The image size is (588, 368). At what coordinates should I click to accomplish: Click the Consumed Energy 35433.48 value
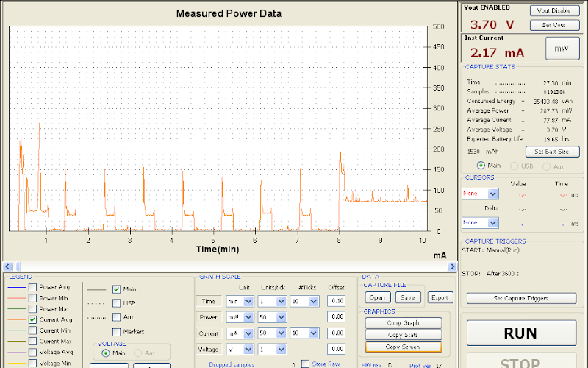pyautogui.click(x=546, y=102)
